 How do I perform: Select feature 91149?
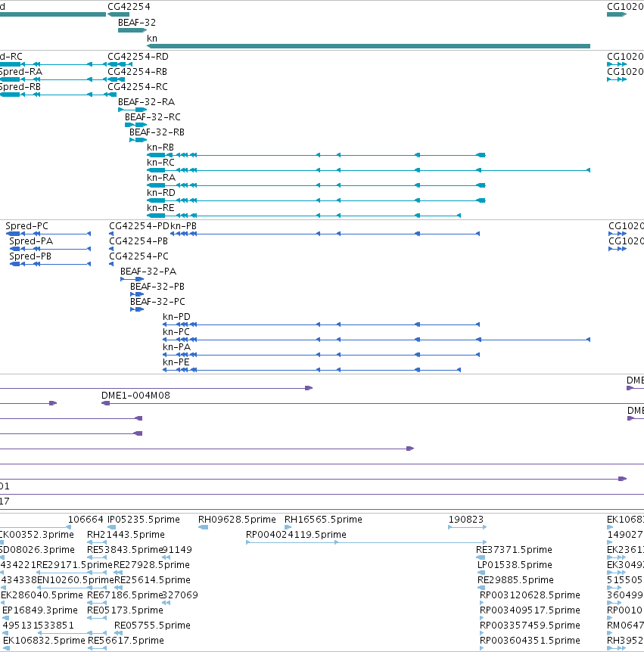point(166,557)
